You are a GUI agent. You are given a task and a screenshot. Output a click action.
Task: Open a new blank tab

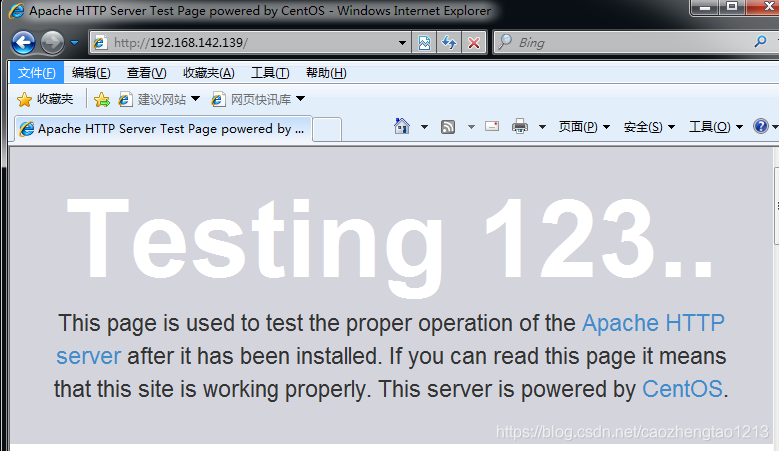(x=327, y=130)
